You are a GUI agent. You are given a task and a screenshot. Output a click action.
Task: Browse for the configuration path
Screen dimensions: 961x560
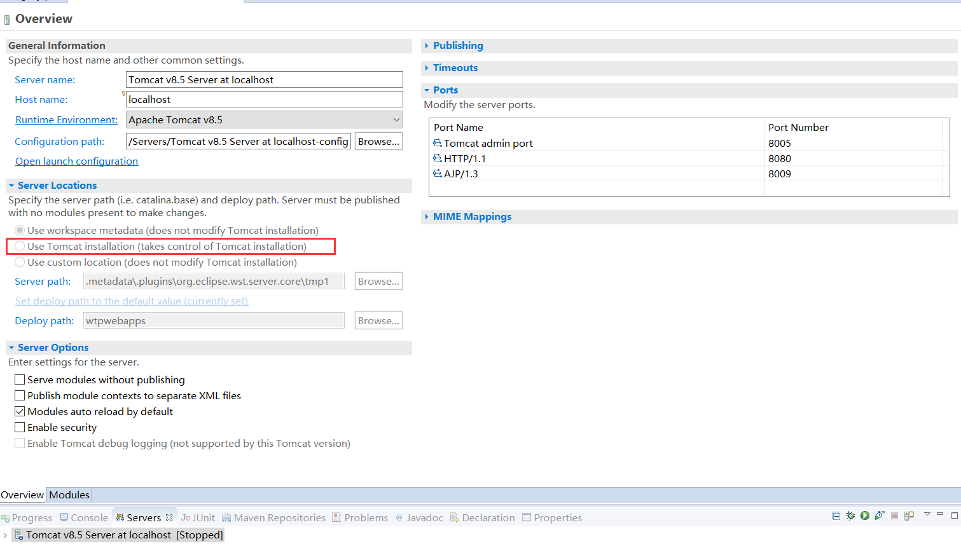[378, 141]
